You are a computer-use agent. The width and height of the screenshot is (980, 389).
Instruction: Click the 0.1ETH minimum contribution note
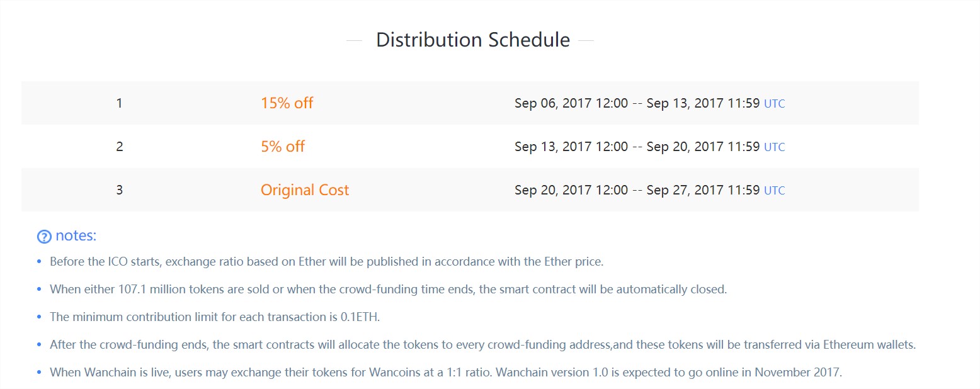click(x=215, y=317)
